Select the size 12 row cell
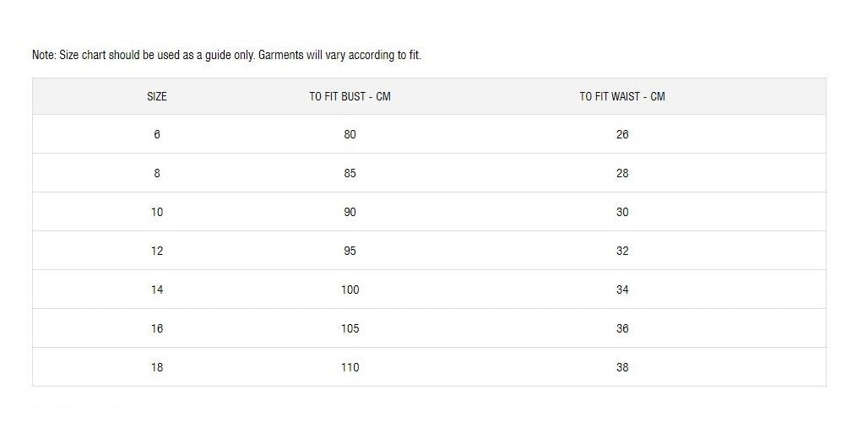 click(157, 251)
